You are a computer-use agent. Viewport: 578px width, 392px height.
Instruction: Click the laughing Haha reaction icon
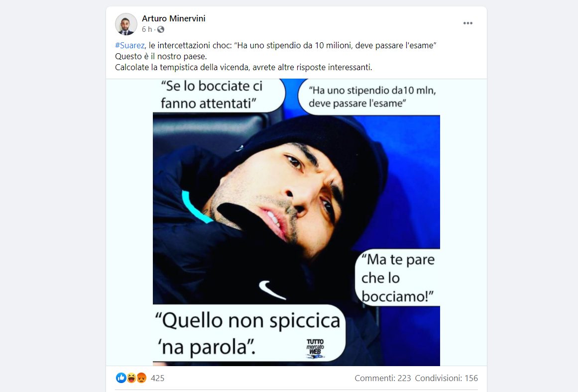click(131, 378)
